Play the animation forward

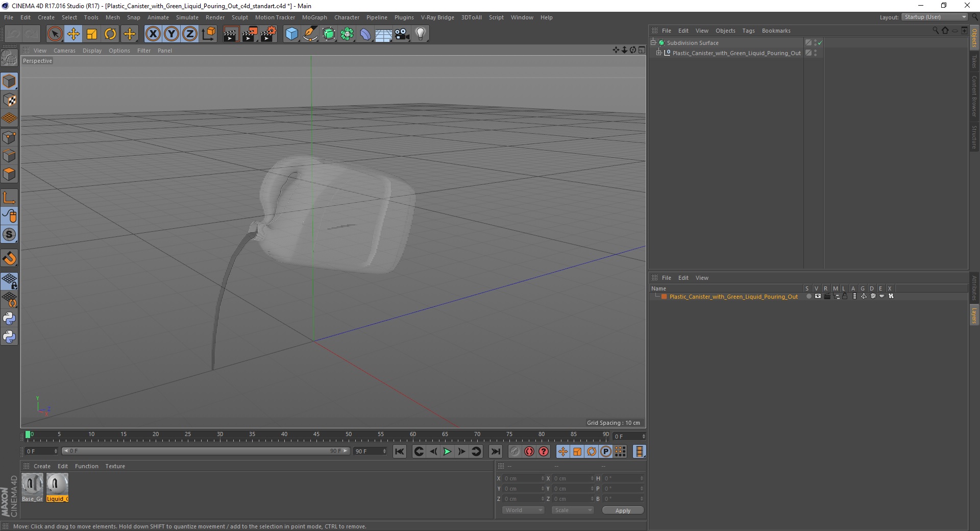click(447, 451)
